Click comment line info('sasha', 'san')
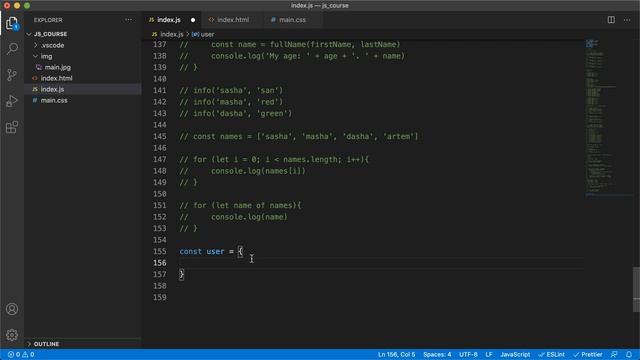Screen dimensions: 640x360 click(x=231, y=90)
